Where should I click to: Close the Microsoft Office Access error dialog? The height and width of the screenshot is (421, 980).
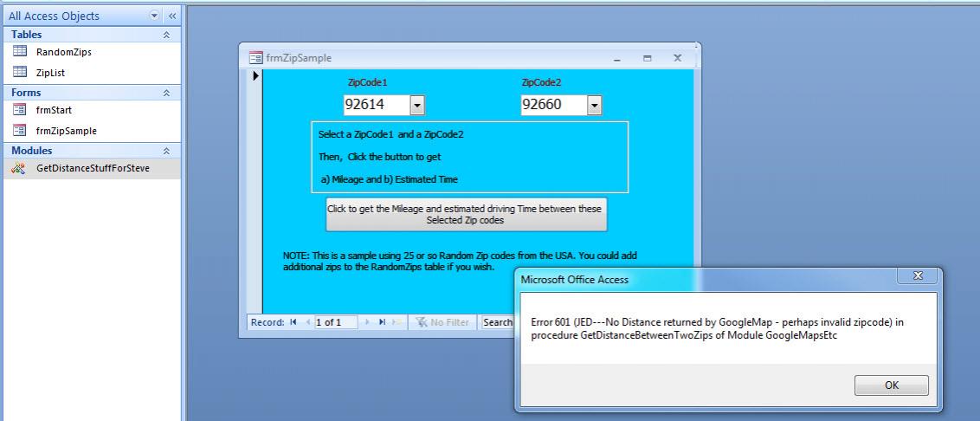pyautogui.click(x=919, y=275)
